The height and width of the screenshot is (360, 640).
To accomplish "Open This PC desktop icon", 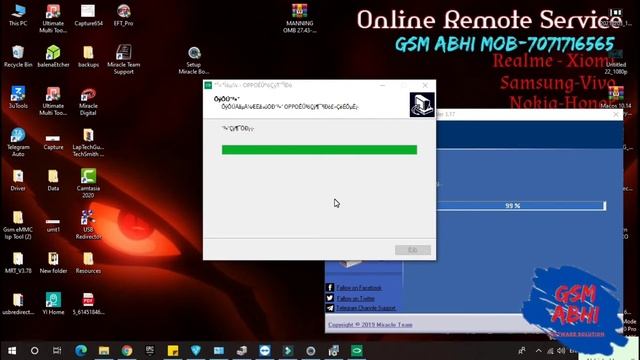I will coord(18,15).
